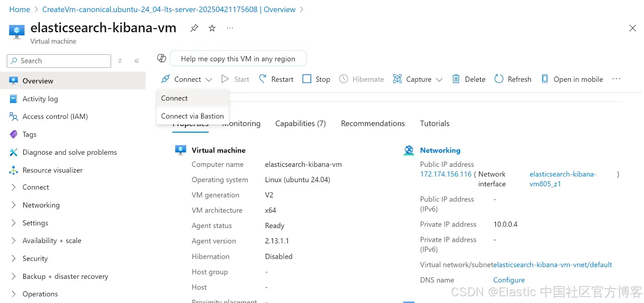
Task: Delete the virtual machine
Action: pos(469,79)
